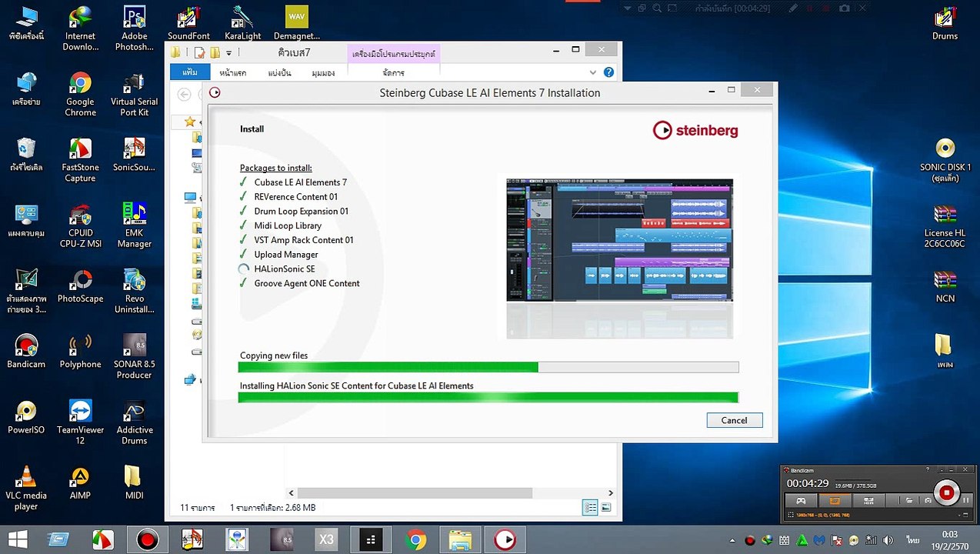This screenshot has width=980, height=554.
Task: Select Adobe Photoshop desktop shortcut
Action: point(135,29)
